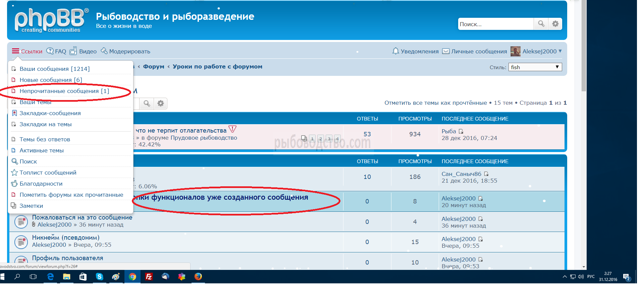Screen dimensions: 644x284
Task: Go to last post icon beside Рыба
Action: pos(461,131)
